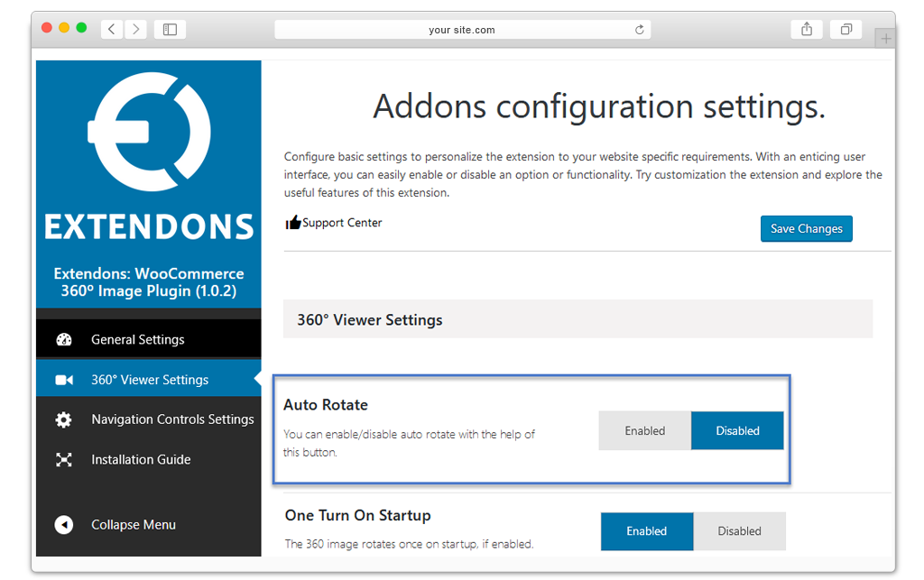This screenshot has height=580, width=924.
Task: Open a new tab with plus button
Action: pos(885,39)
